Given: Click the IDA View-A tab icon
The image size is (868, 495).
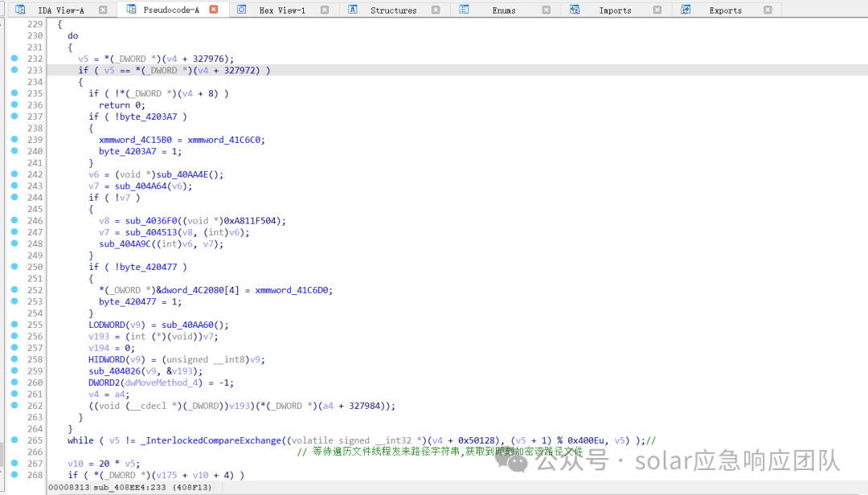Looking at the screenshot, I should tap(20, 10).
